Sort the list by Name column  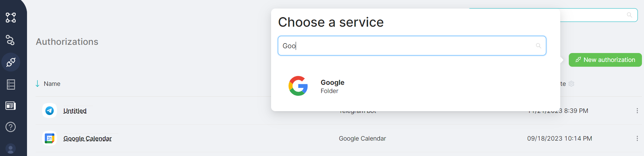click(52, 84)
